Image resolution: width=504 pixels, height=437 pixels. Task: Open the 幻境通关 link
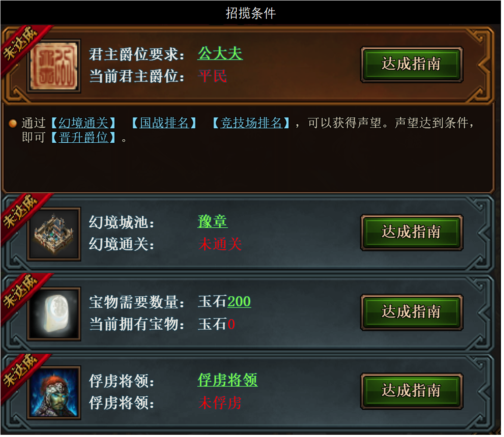coord(83,123)
